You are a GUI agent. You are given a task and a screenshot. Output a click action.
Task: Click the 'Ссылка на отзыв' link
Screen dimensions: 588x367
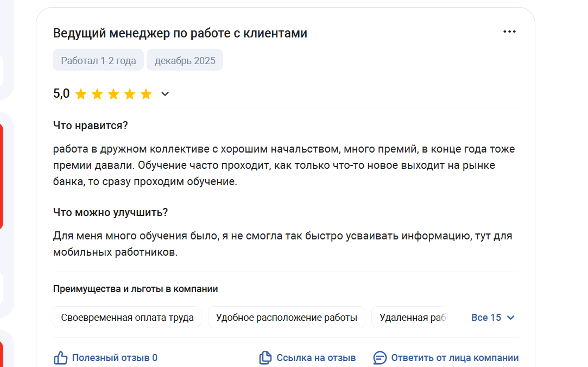point(316,358)
